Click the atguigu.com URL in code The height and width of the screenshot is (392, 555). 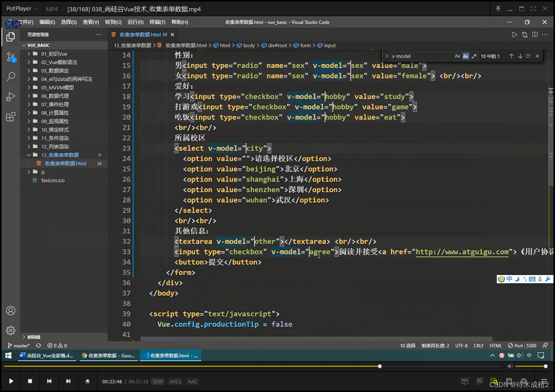(462, 252)
